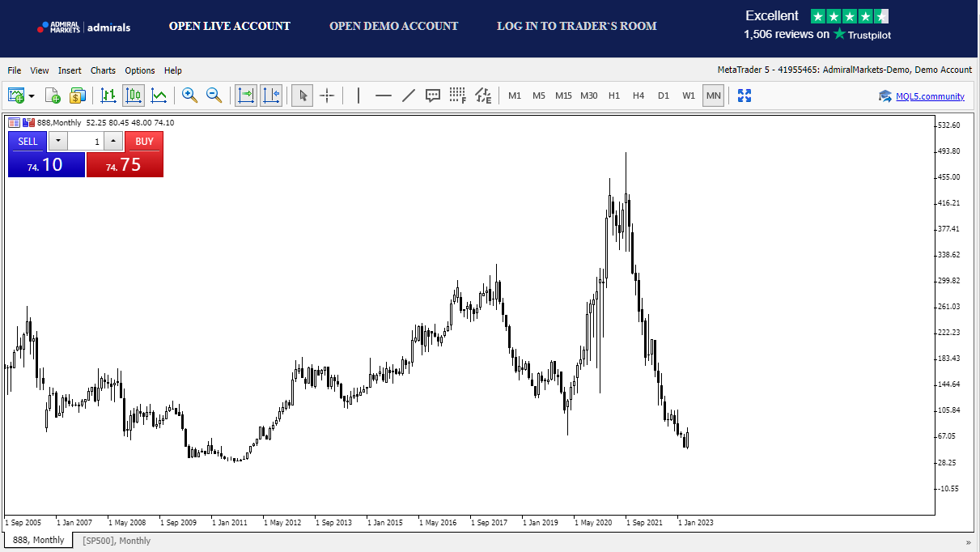Select the horizontal line drawing tool
This screenshot has width=980, height=552.
point(384,96)
